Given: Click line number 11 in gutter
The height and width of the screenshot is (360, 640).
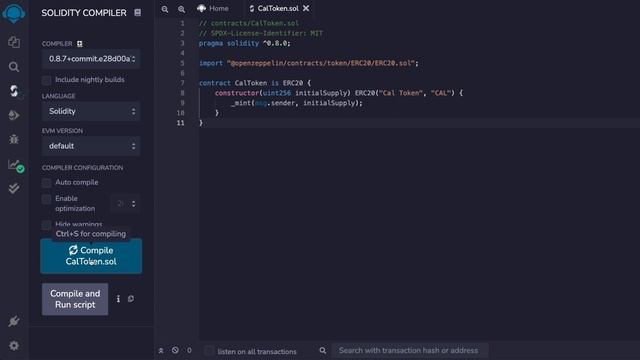Looking at the screenshot, I should (x=180, y=123).
